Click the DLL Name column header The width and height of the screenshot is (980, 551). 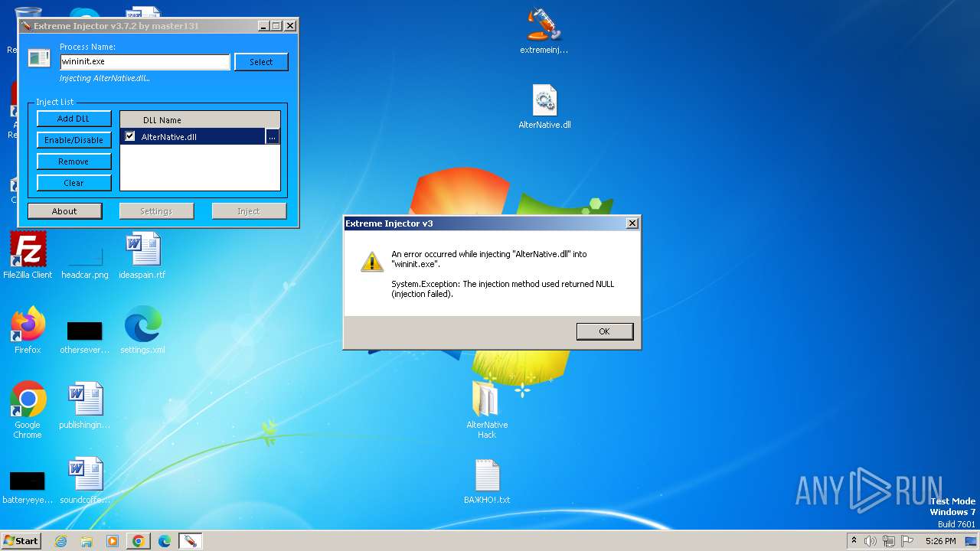[x=200, y=120]
